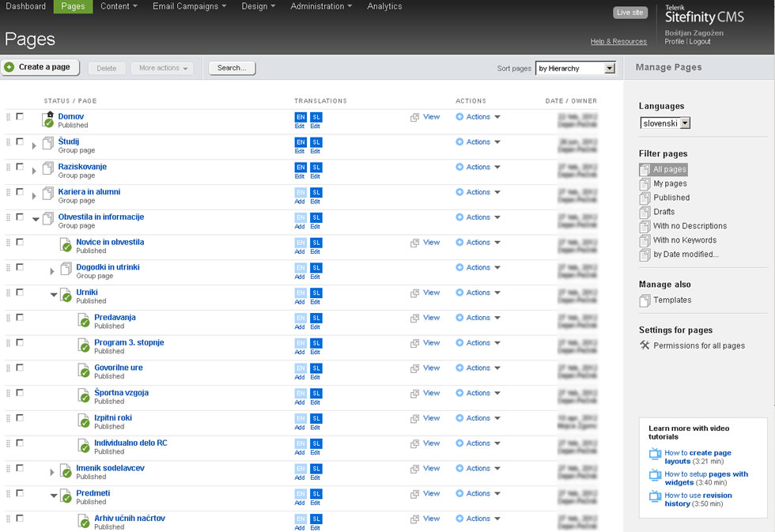Open the Sort pages by Hierarchy dropdown
This screenshot has height=532, width=775.
[x=575, y=69]
